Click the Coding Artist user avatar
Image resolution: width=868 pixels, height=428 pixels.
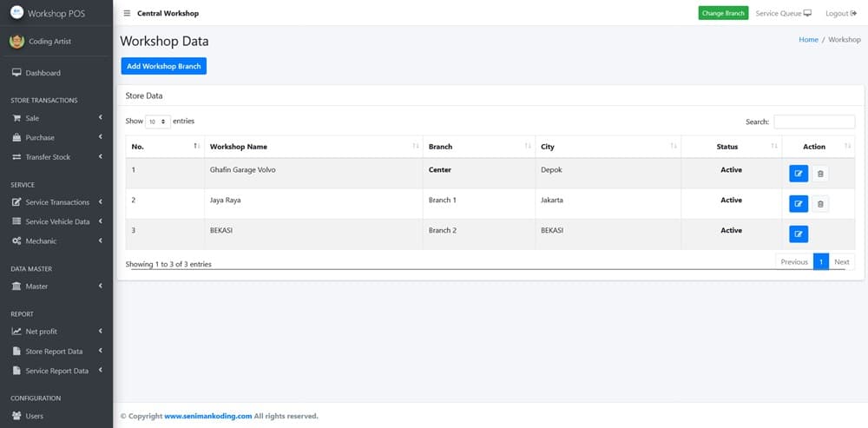click(x=16, y=41)
